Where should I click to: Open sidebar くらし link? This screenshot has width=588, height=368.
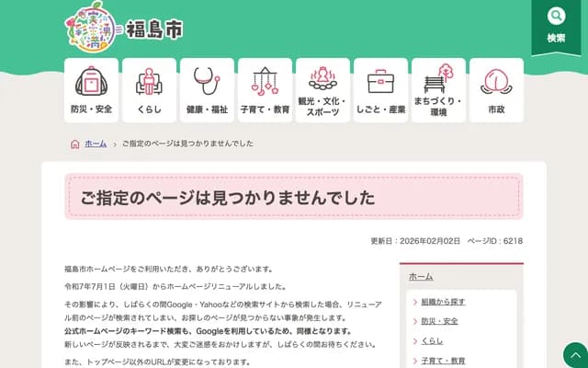[x=432, y=341]
